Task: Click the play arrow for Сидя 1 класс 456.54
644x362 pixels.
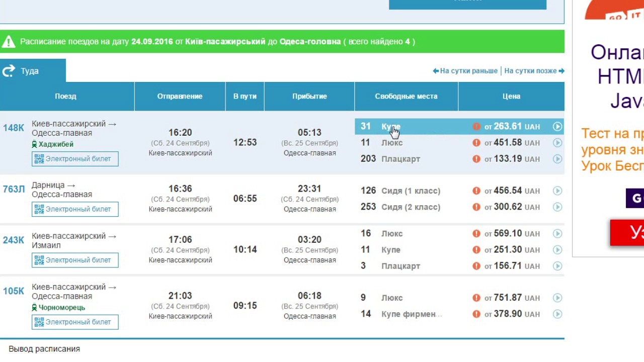Action: pyautogui.click(x=557, y=191)
